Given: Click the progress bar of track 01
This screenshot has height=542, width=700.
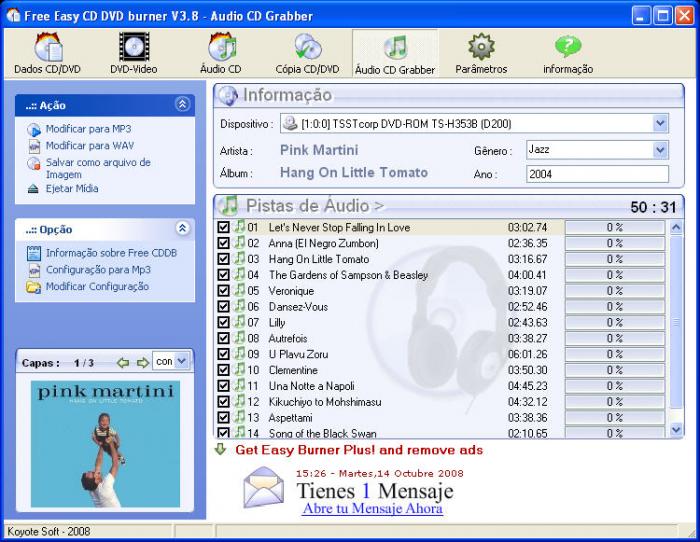Looking at the screenshot, I should [615, 227].
